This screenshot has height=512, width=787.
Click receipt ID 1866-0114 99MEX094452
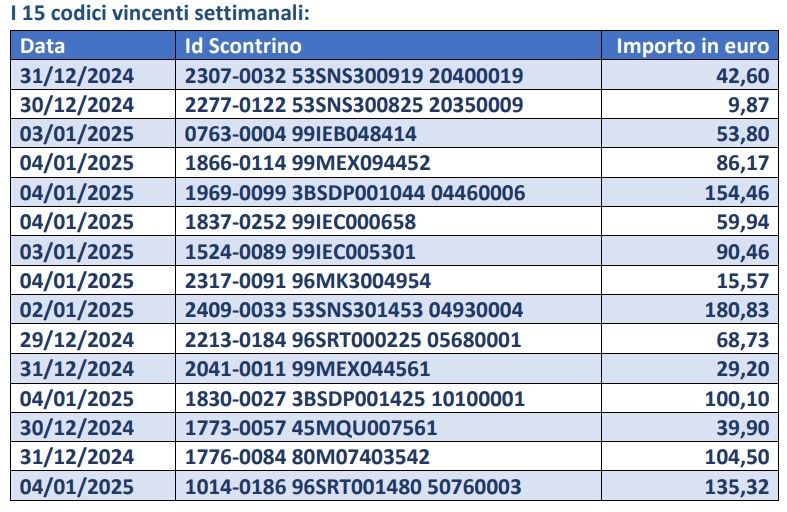[308, 163]
